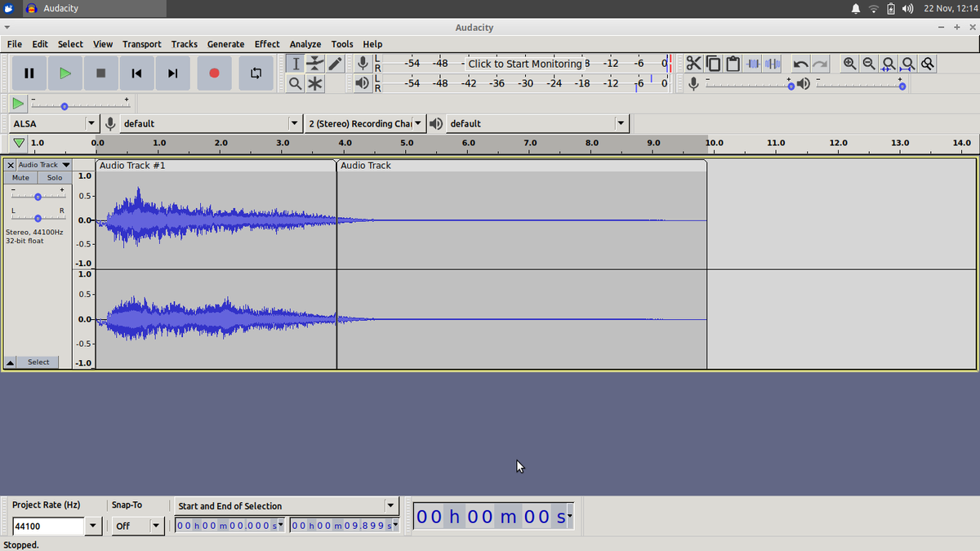The image size is (980, 551).
Task: Click the Undo icon in edit toolbar
Action: point(800,63)
